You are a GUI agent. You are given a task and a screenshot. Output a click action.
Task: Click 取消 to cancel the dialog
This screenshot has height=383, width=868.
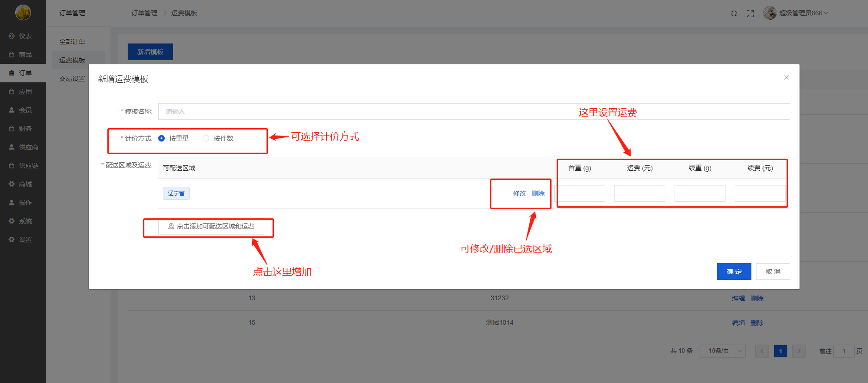[x=773, y=272]
